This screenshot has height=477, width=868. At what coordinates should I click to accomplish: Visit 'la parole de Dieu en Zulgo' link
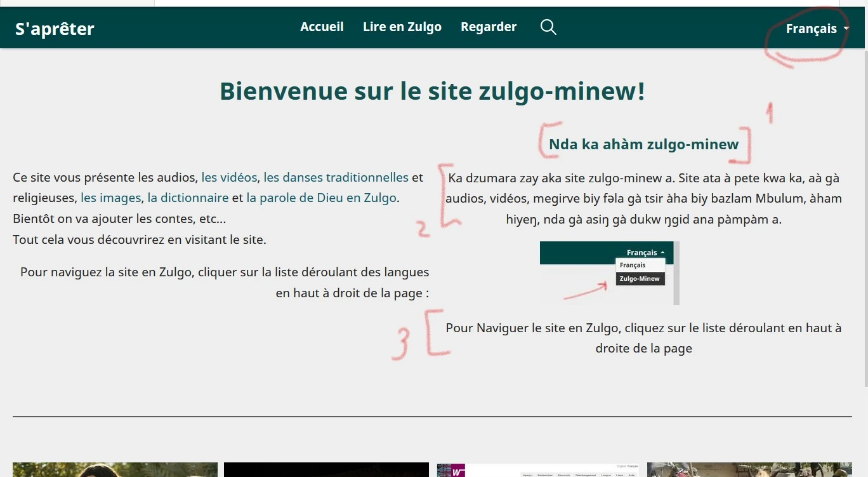click(321, 198)
